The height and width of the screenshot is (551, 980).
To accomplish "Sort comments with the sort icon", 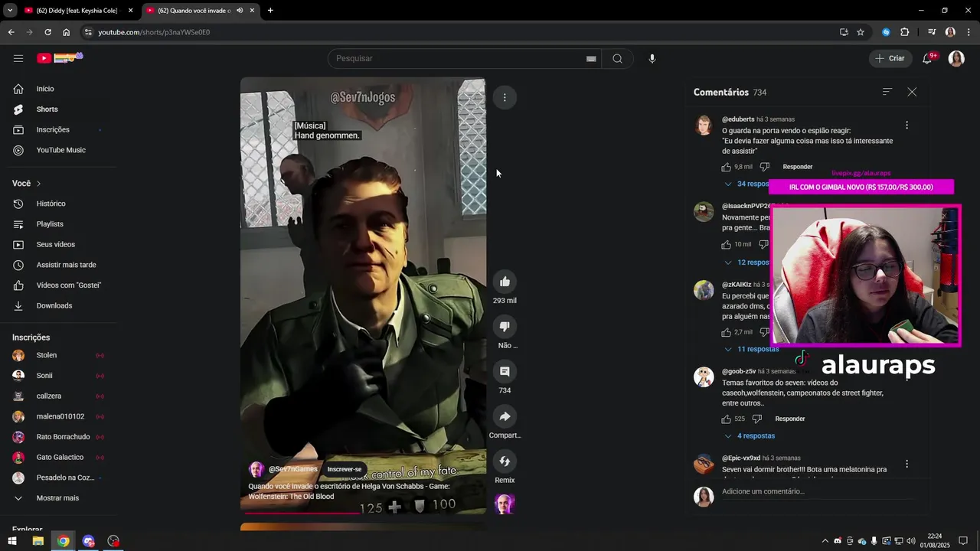I will tap(887, 92).
